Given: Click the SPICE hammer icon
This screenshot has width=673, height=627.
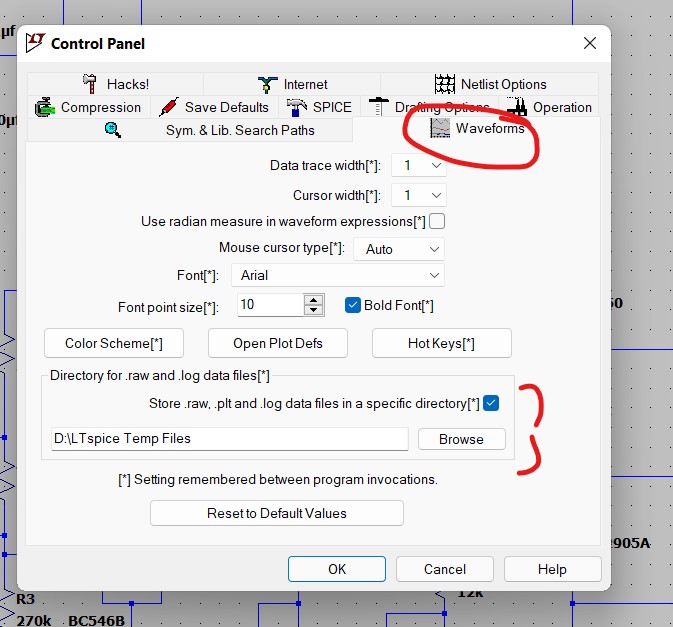Looking at the screenshot, I should pyautogui.click(x=297, y=107).
